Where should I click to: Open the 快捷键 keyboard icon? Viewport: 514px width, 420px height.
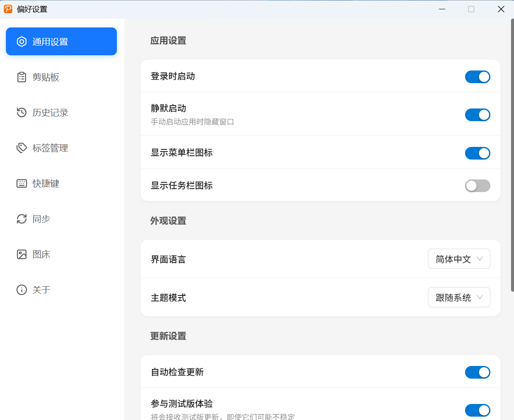coord(22,183)
